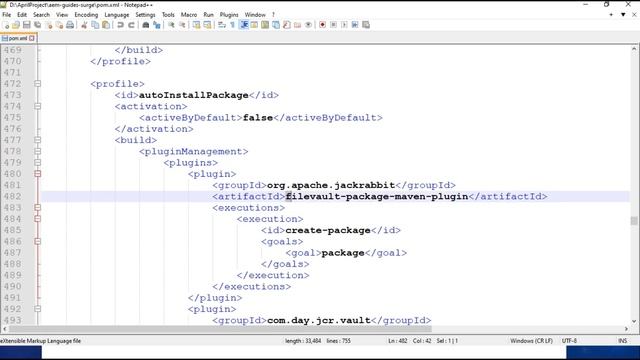Toggle file Monitoring eye icon
This screenshot has height=360, width=640.
[308, 25]
